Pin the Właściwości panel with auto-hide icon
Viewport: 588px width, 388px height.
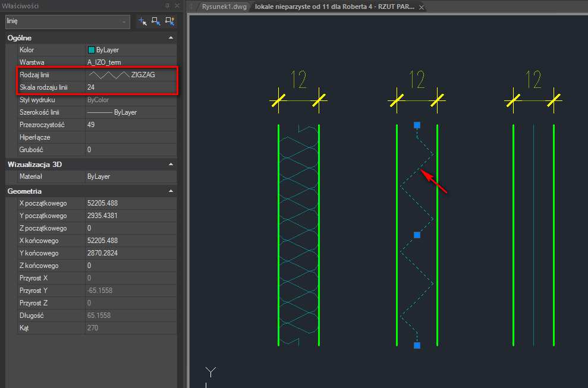[167, 5]
